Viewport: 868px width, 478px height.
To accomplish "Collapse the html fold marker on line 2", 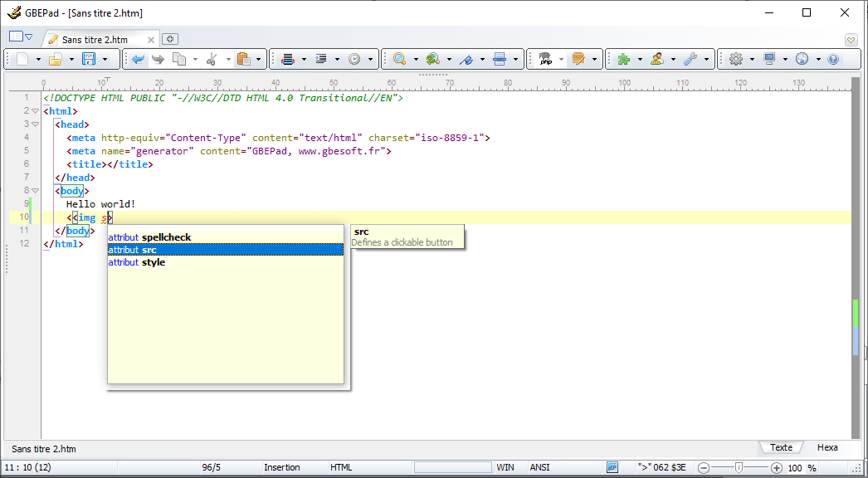I will click(36, 111).
